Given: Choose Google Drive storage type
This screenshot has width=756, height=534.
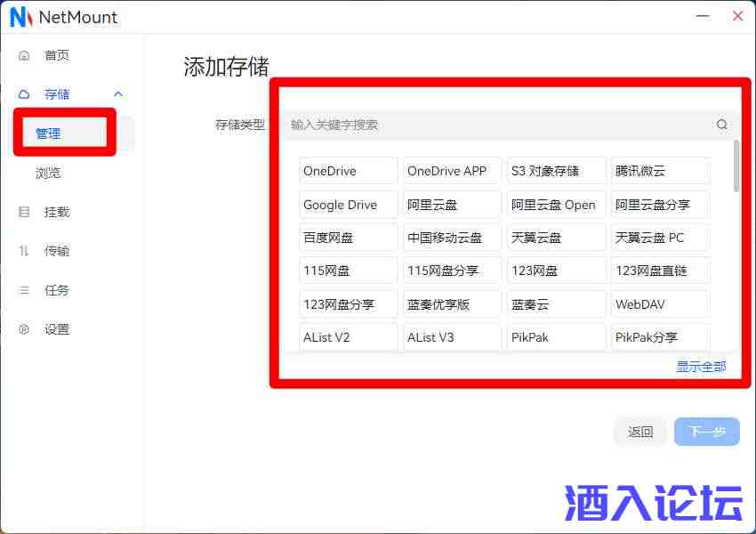Looking at the screenshot, I should (x=348, y=205).
